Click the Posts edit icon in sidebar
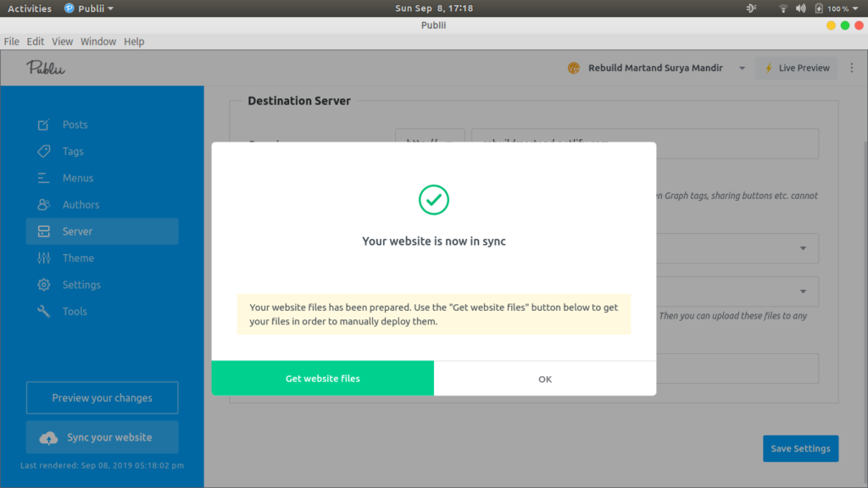 tap(43, 125)
